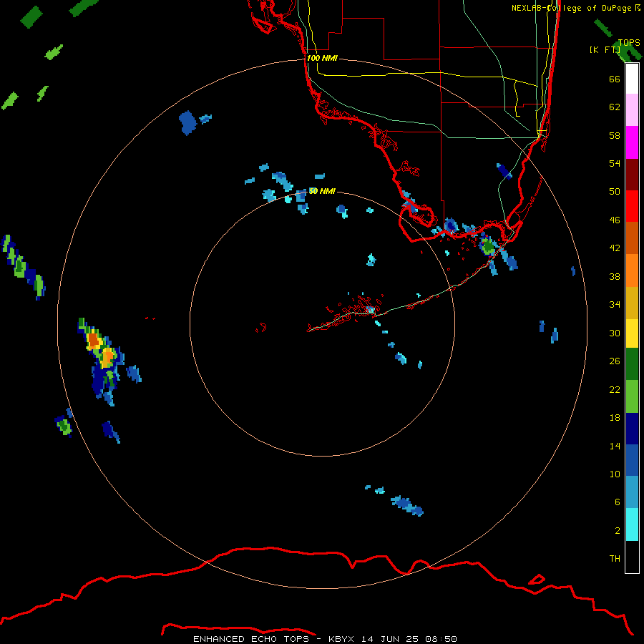Click the "66" legend value
644x644 pixels.
pos(615,79)
